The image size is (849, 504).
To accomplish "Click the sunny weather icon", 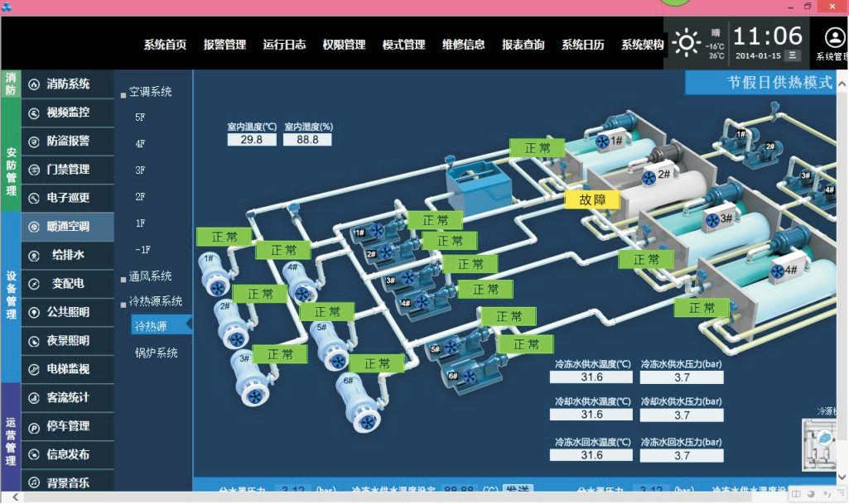I will coord(687,41).
